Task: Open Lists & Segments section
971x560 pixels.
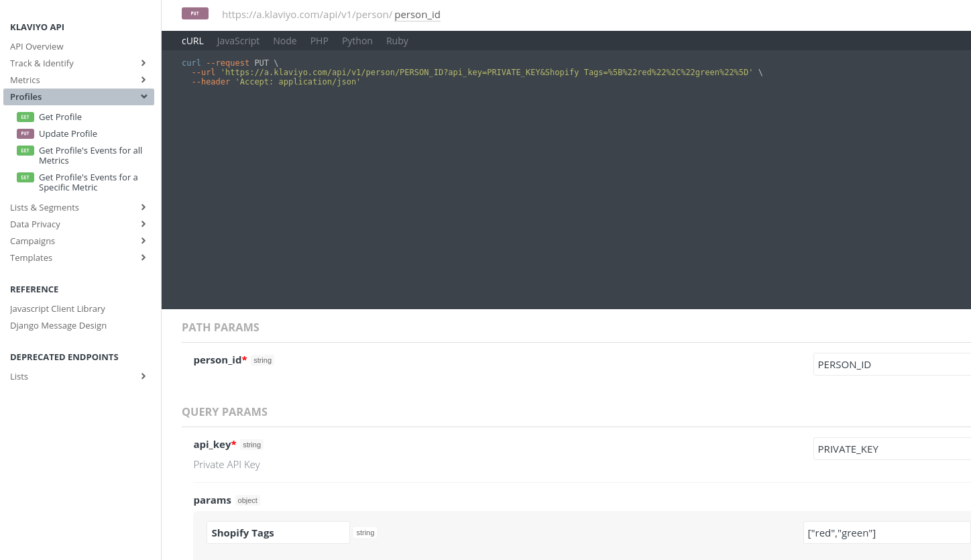Action: coord(44,207)
